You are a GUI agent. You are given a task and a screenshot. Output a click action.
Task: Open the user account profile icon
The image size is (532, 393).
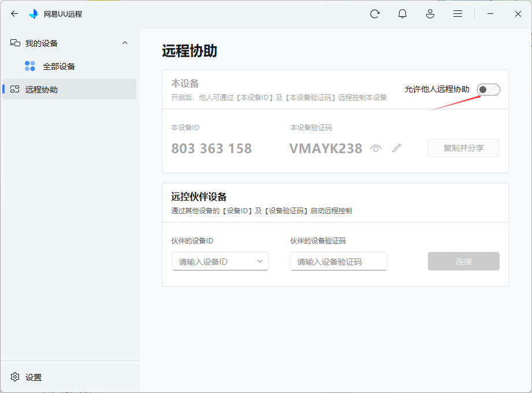pos(430,14)
